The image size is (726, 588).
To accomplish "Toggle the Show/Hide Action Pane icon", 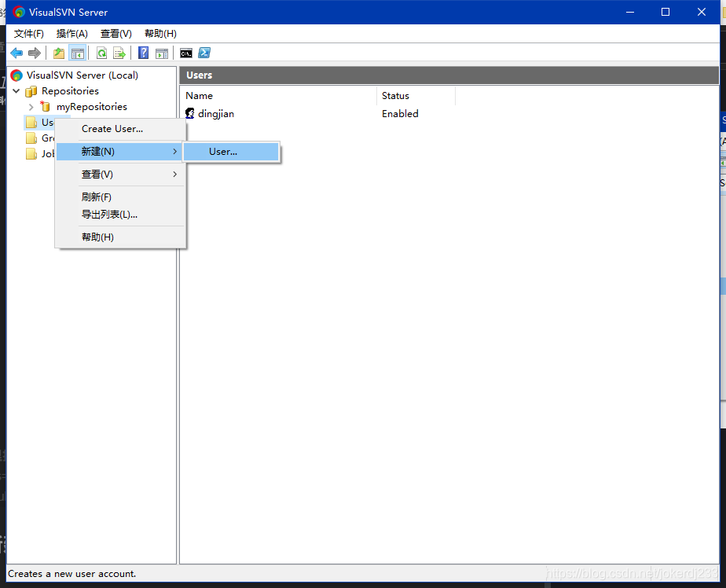I will point(162,53).
